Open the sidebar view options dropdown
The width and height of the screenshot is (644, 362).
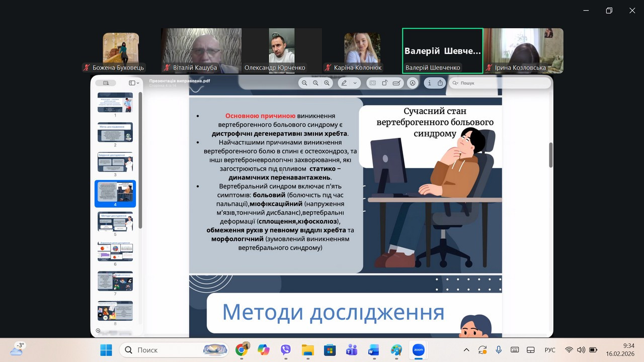pyautogui.click(x=134, y=83)
